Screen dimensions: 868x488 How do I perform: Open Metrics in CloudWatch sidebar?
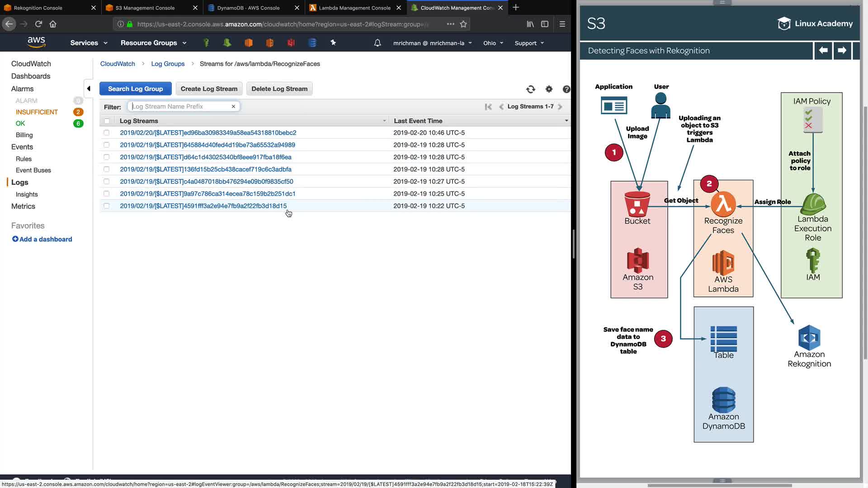click(23, 206)
